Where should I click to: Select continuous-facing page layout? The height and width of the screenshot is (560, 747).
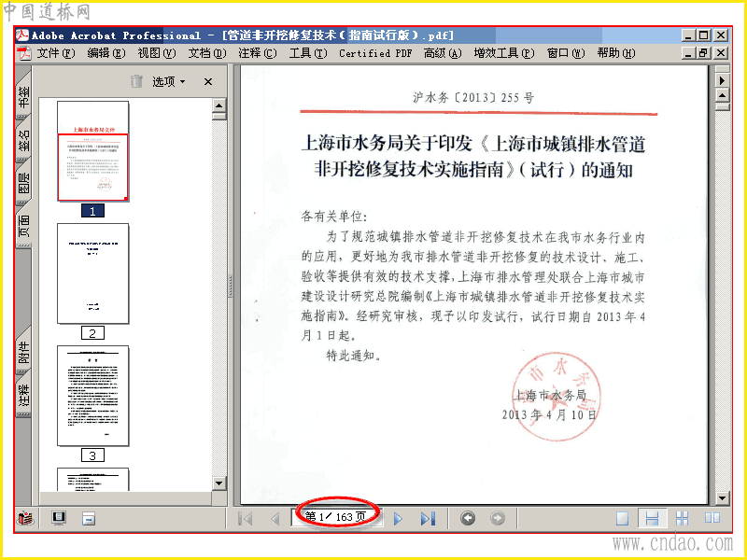tap(683, 518)
